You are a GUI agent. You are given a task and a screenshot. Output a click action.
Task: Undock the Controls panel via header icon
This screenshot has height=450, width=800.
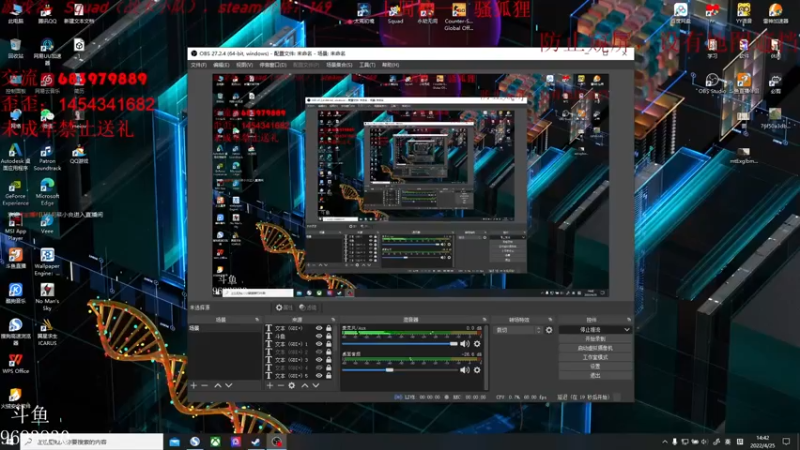628,319
